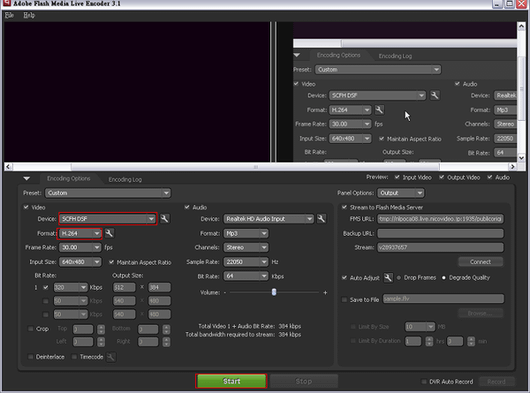The height and width of the screenshot is (393, 530).
Task: Open video format settings wrench icon
Action: click(x=109, y=233)
